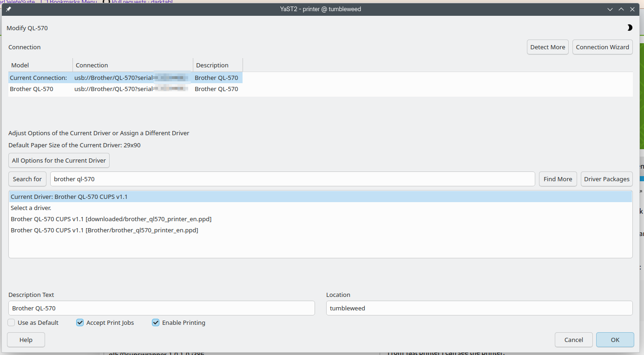The width and height of the screenshot is (644, 355).
Task: Uncheck the Enable Printing checkbox
Action: coord(156,322)
